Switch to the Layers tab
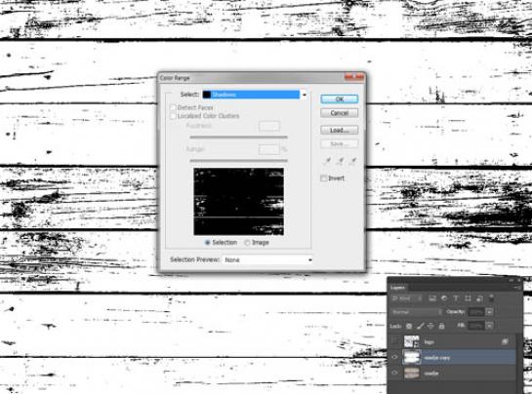The image size is (532, 394). [x=397, y=288]
